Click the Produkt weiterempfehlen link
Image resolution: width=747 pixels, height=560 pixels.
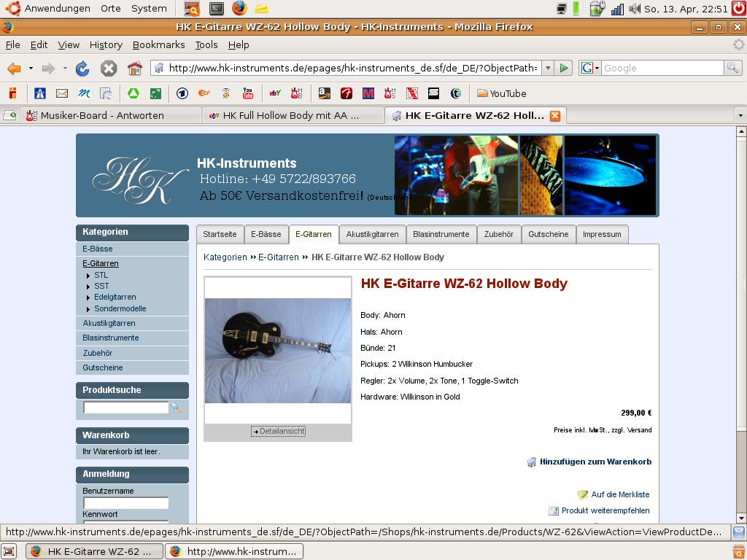(605, 511)
